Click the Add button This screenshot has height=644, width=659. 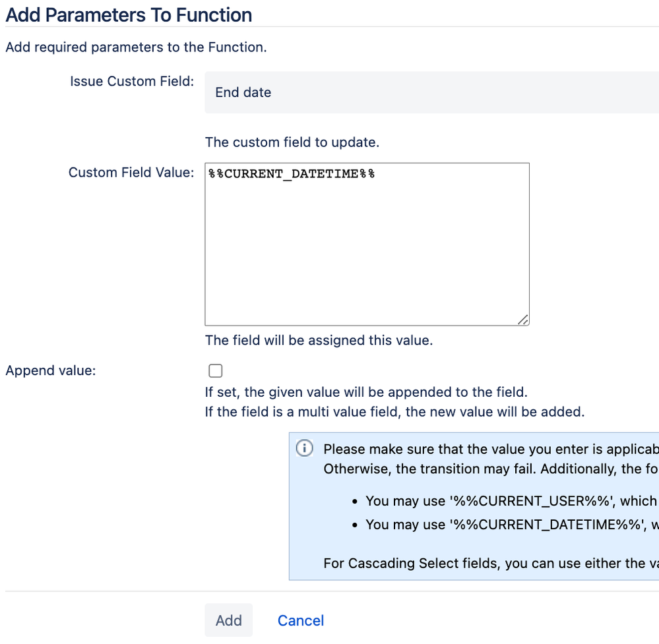click(x=229, y=620)
